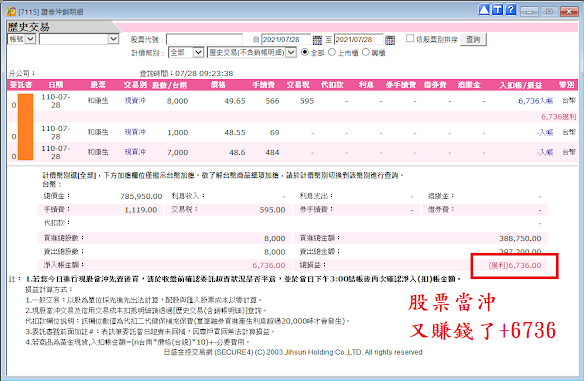Image resolution: width=584 pixels, height=381 pixels.
Task: Click 現買沖 link in the 1,000 shares row
Action: [x=135, y=132]
